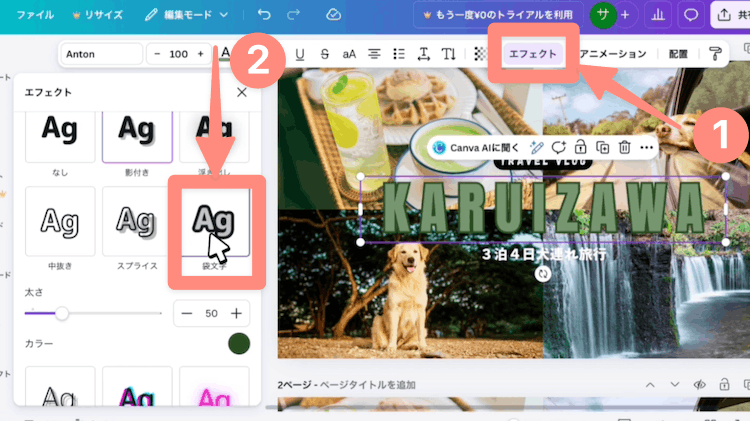Select the なし effect style

60,137
